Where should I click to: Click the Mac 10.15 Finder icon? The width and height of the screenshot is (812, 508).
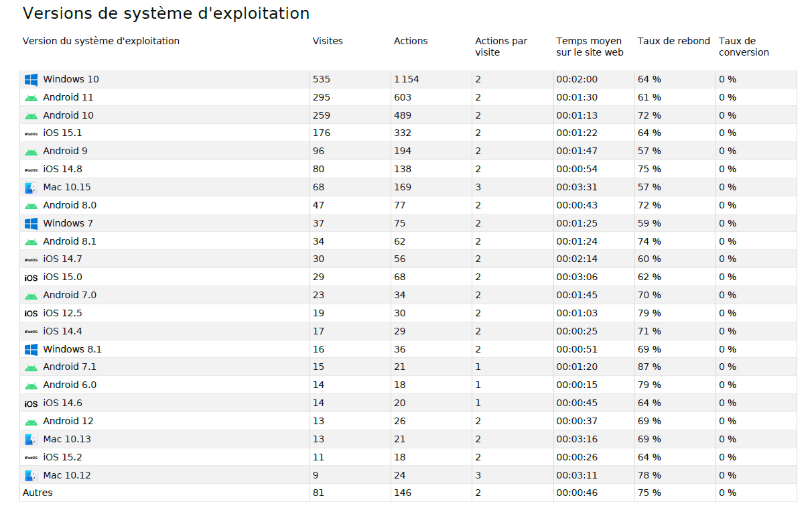[x=31, y=188]
